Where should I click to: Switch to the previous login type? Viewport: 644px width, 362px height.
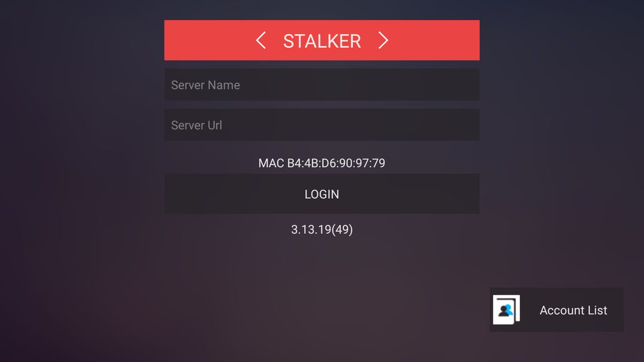(x=261, y=40)
